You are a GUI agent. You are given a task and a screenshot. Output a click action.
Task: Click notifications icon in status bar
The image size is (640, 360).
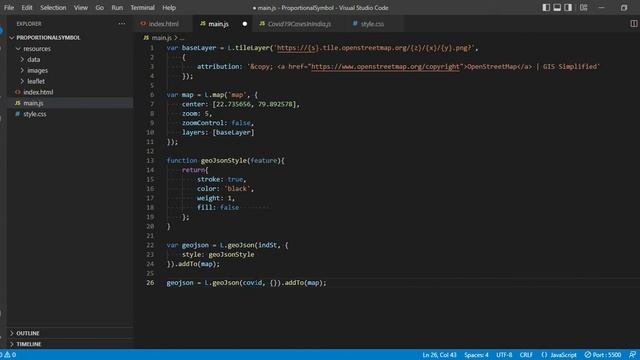point(632,355)
